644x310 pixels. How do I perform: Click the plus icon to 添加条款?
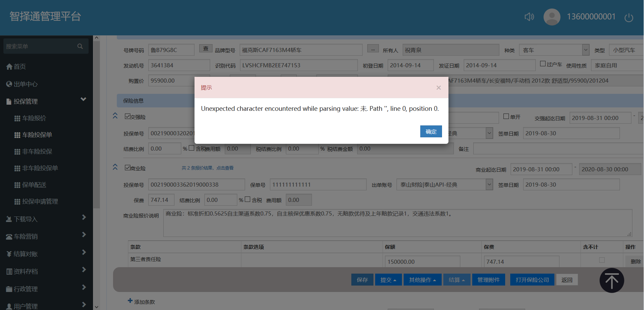coord(130,300)
